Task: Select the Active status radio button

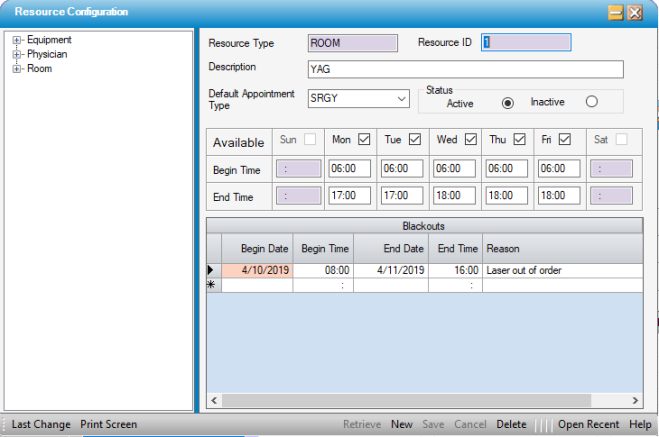Action: pyautogui.click(x=507, y=102)
